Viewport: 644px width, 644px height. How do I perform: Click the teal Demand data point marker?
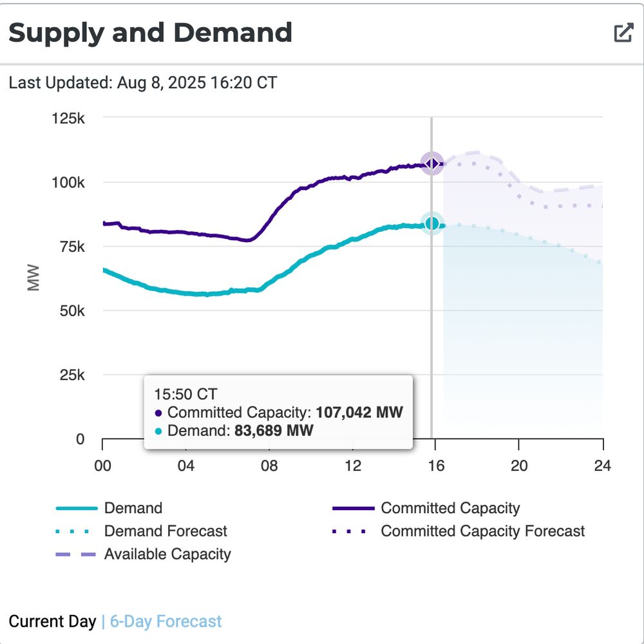click(x=431, y=224)
